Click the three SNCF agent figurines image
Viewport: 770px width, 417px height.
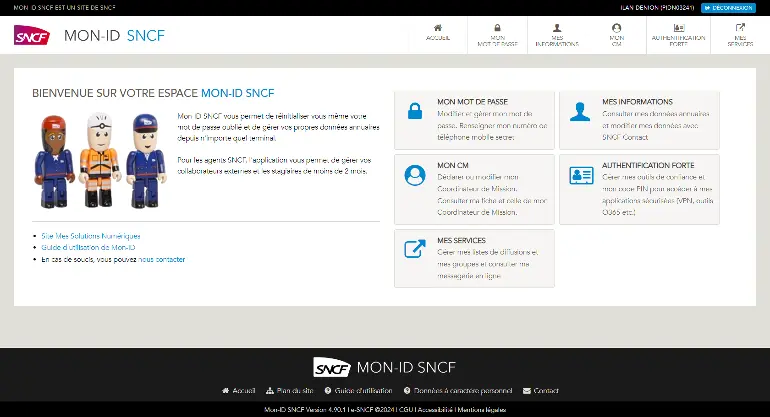100,161
